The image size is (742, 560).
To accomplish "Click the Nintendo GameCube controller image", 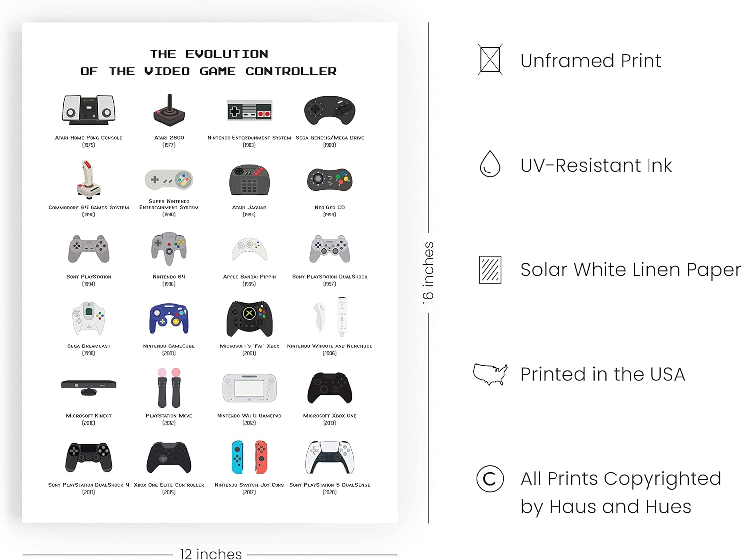I will [169, 318].
